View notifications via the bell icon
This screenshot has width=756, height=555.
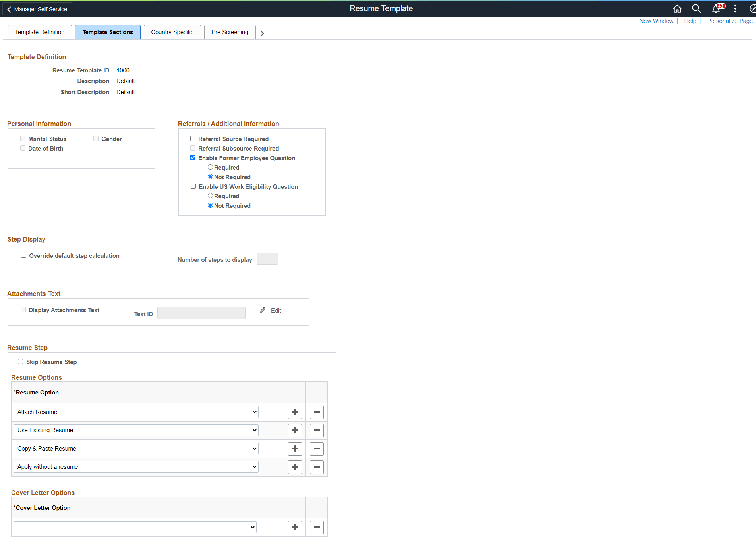pos(716,8)
